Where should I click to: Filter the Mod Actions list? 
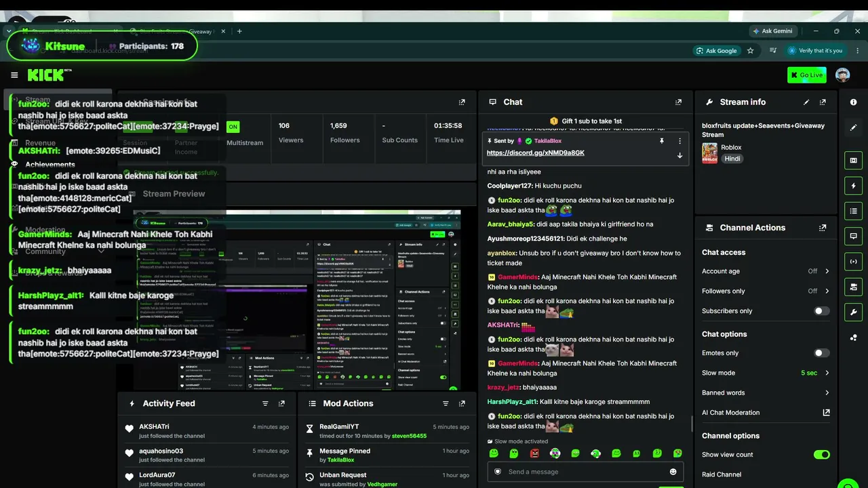pos(446,403)
